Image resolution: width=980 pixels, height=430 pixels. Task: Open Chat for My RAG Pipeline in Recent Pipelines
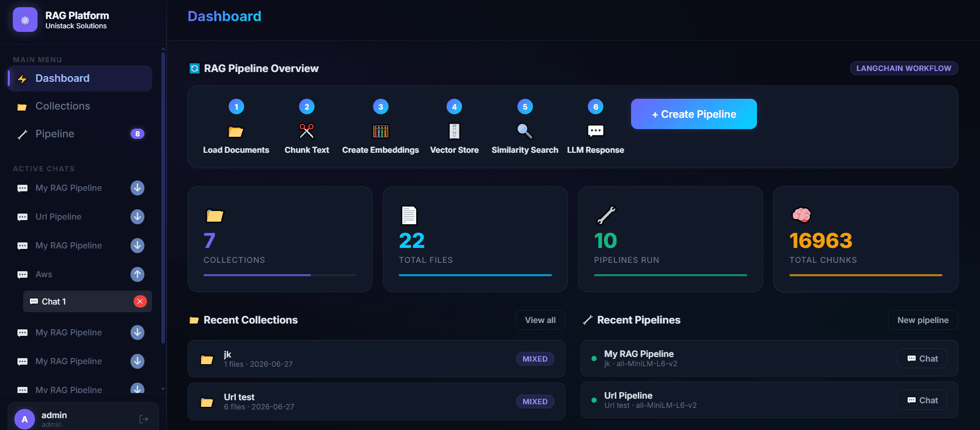click(922, 359)
